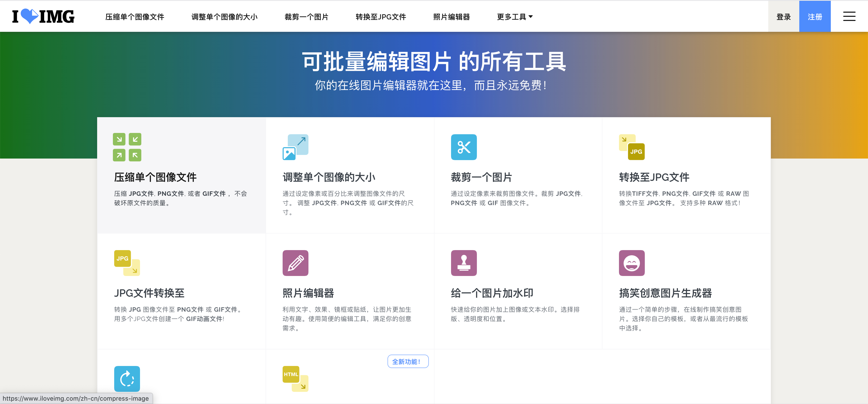Open the hamburger menu
Image resolution: width=868 pixels, height=404 pixels.
tap(849, 16)
